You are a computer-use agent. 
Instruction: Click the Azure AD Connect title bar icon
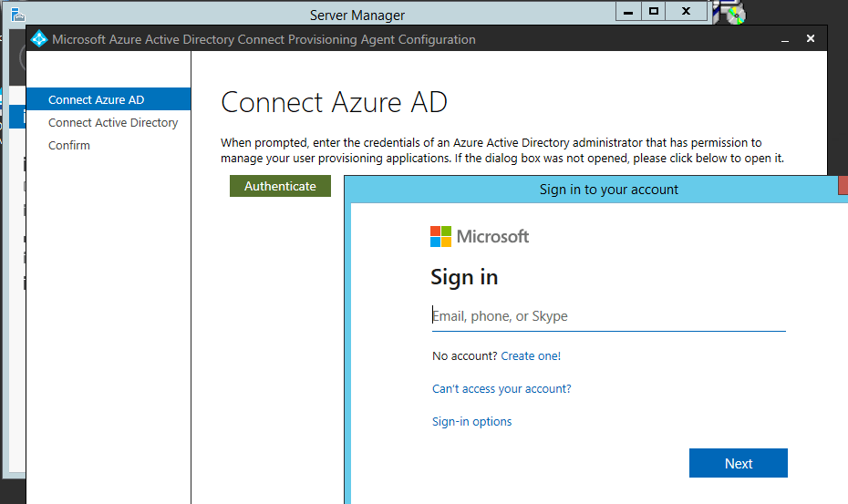39,39
